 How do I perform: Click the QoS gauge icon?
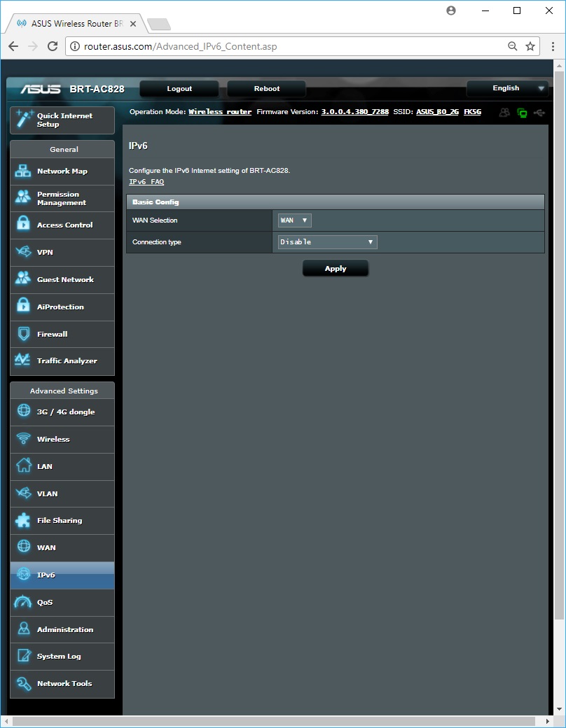(x=24, y=602)
